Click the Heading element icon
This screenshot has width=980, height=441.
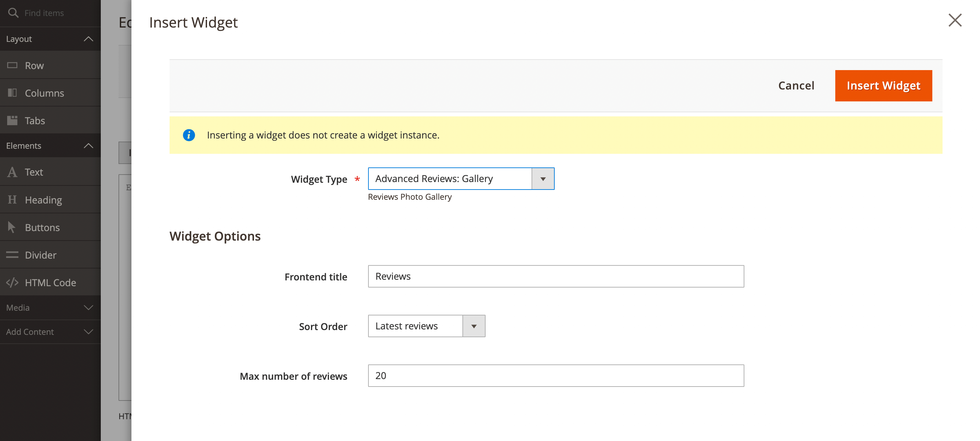click(12, 200)
